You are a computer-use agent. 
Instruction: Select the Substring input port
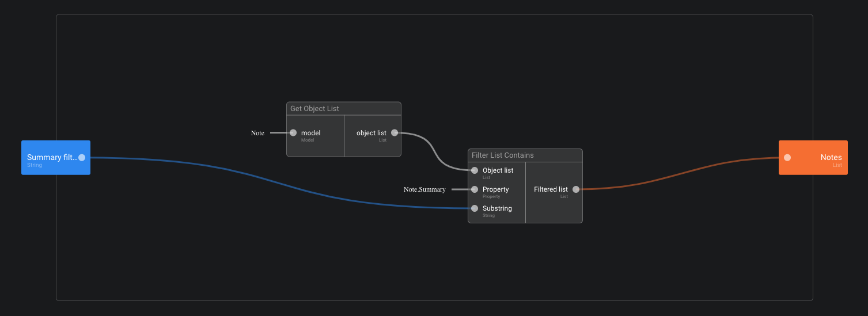pos(475,208)
